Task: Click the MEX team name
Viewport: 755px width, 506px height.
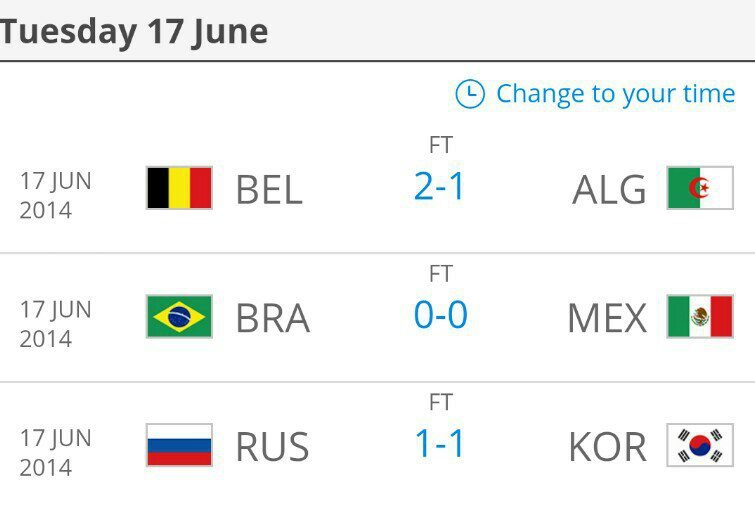Action: pos(607,318)
